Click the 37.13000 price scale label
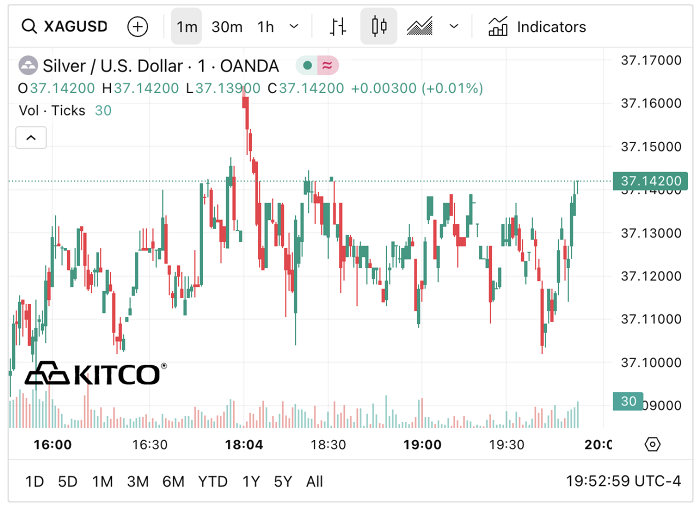This screenshot has width=700, height=509. pos(651,233)
